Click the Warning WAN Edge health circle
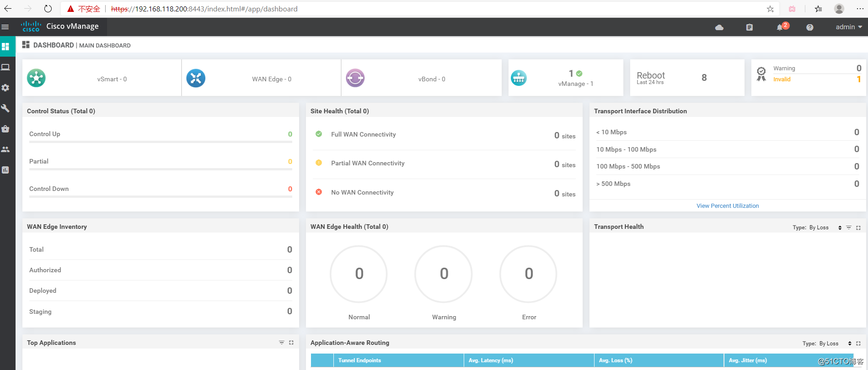Image resolution: width=868 pixels, height=370 pixels. point(444,274)
